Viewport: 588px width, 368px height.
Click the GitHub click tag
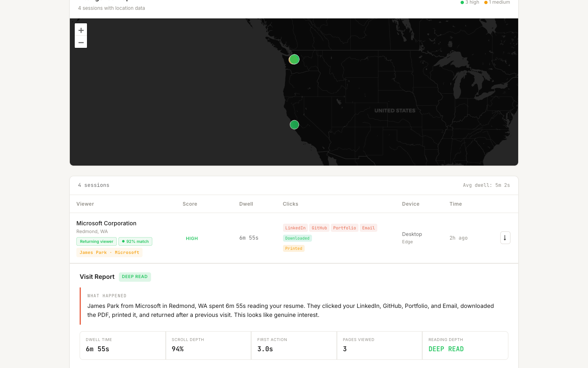pos(319,228)
